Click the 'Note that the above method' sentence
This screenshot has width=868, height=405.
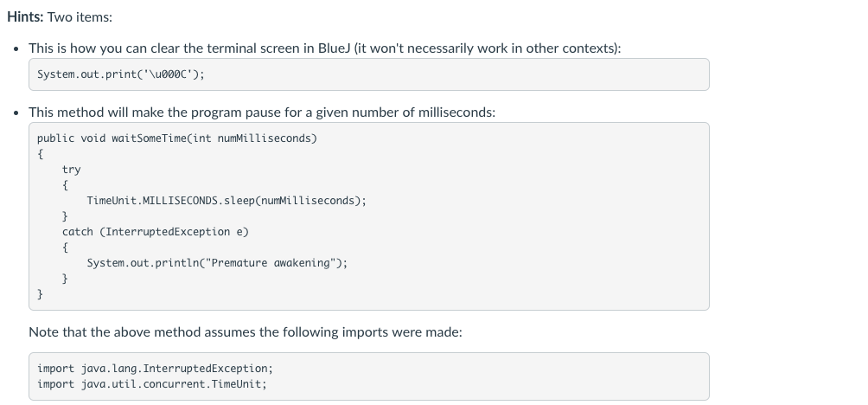pyautogui.click(x=246, y=332)
